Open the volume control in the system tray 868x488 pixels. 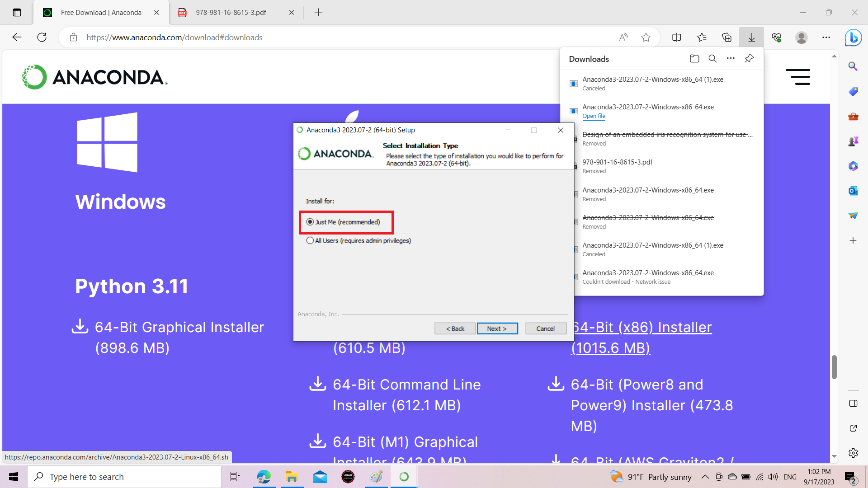[773, 477]
